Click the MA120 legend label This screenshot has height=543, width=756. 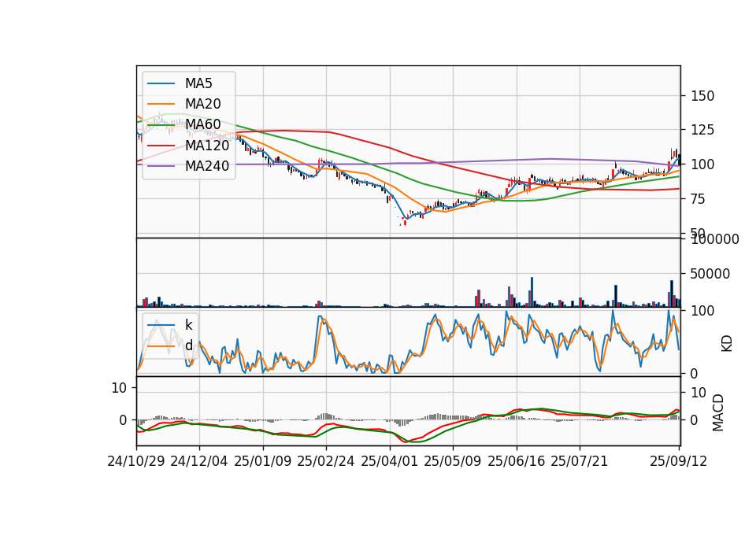(x=207, y=145)
